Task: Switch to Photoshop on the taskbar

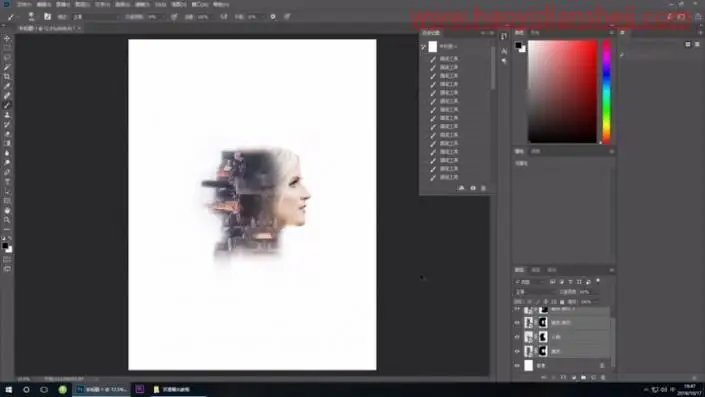Action: click(x=102, y=389)
